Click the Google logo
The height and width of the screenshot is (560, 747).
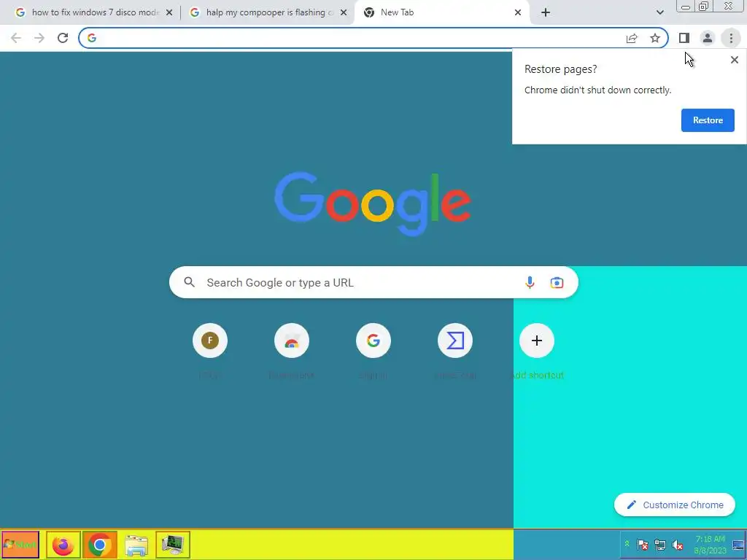373,203
